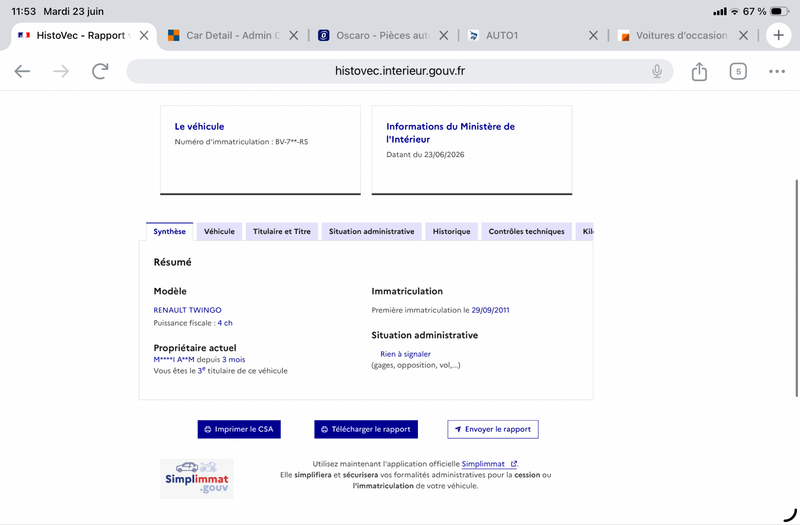
Task: Click the owner name M****I A**M
Action: pyautogui.click(x=174, y=359)
